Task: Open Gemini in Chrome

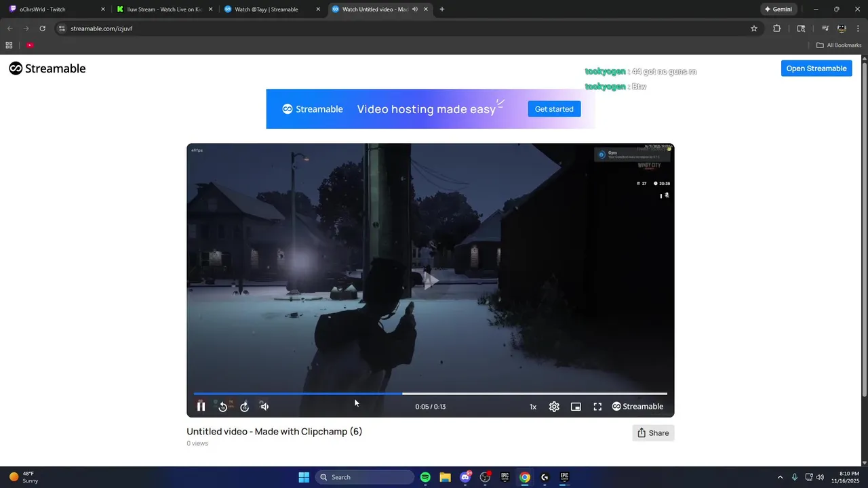Action: 778,9
